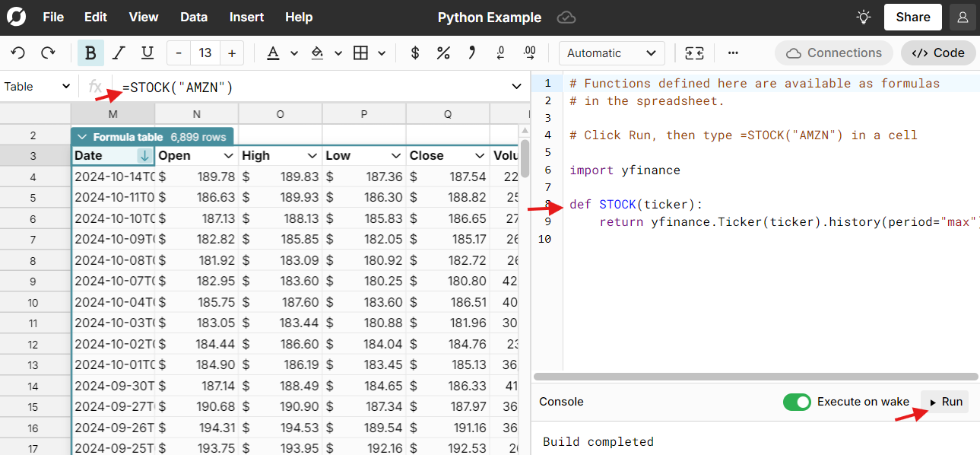
Task: Open the Data menu
Action: pos(193,17)
